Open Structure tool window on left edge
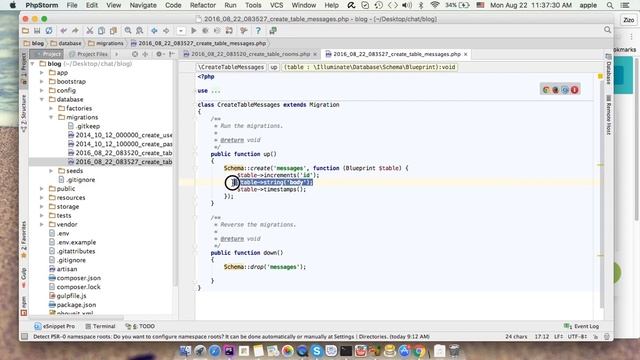The height and width of the screenshot is (360, 640). 24,113
